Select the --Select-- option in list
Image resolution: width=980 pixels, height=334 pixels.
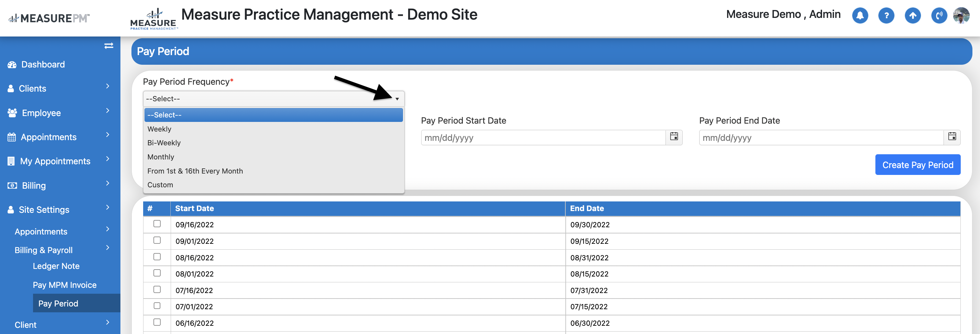coord(274,115)
